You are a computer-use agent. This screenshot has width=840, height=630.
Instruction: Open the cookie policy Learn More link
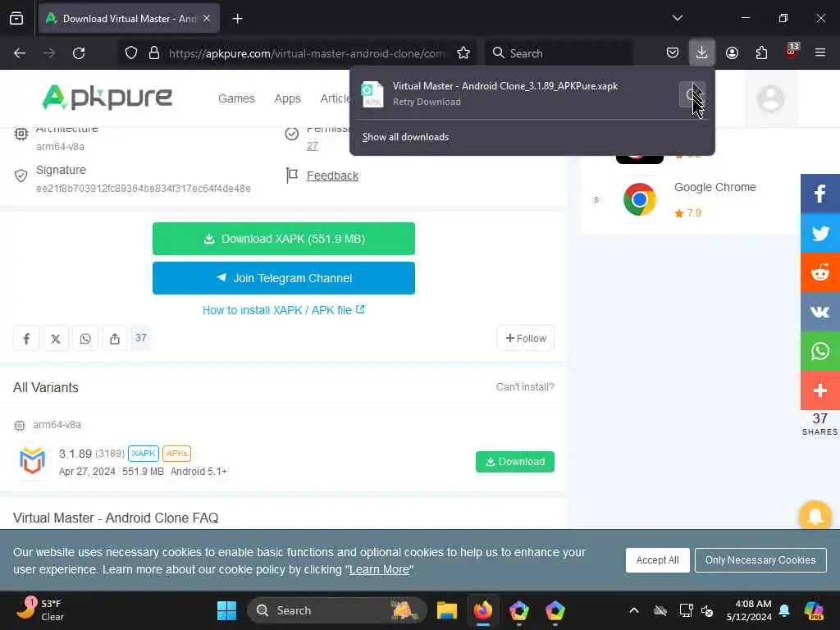point(379,569)
